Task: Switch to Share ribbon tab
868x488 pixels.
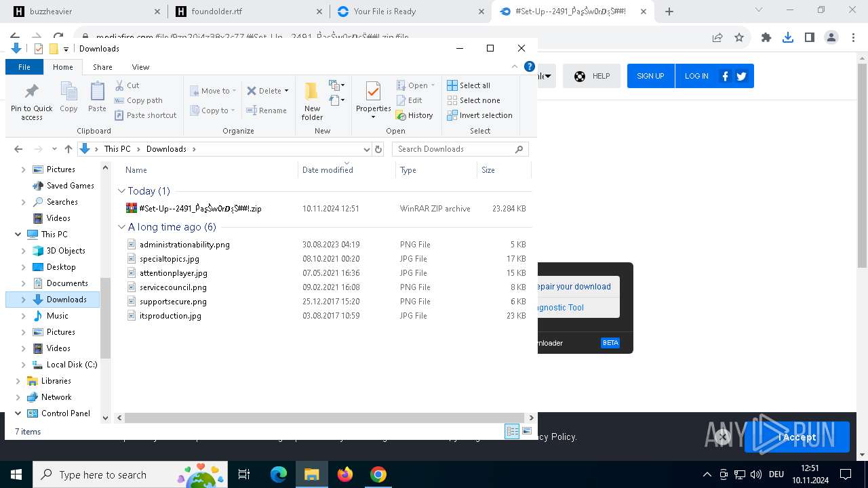Action: (x=102, y=67)
